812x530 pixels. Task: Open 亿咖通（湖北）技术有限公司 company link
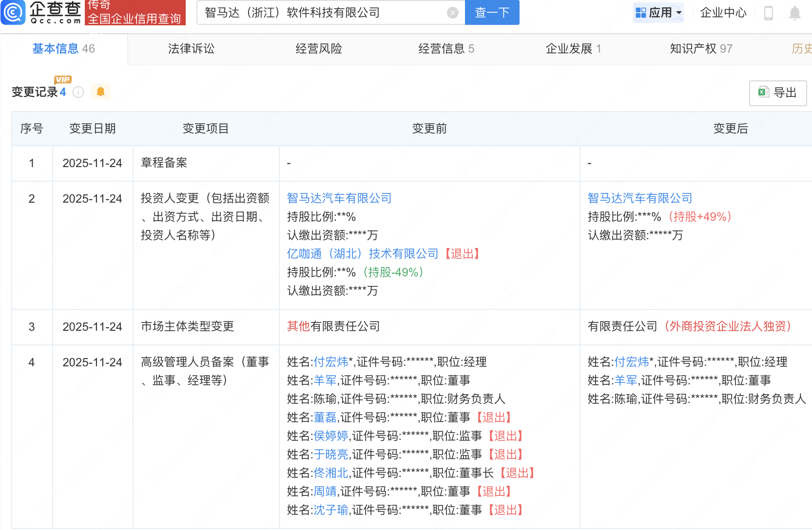(x=363, y=254)
